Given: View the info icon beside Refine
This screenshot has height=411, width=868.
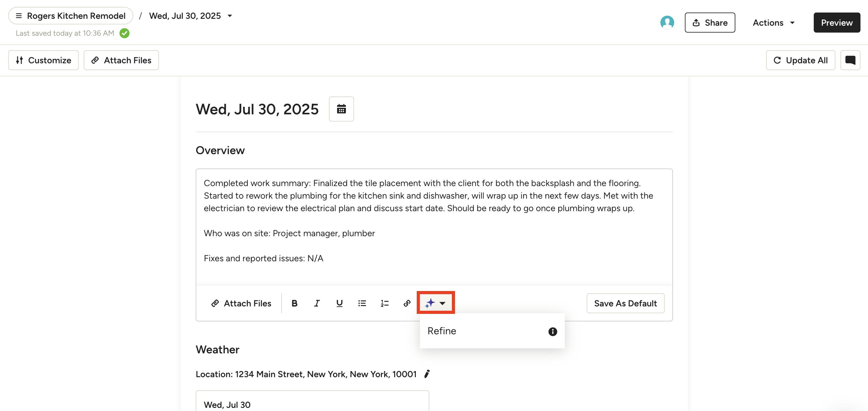Looking at the screenshot, I should click(552, 331).
